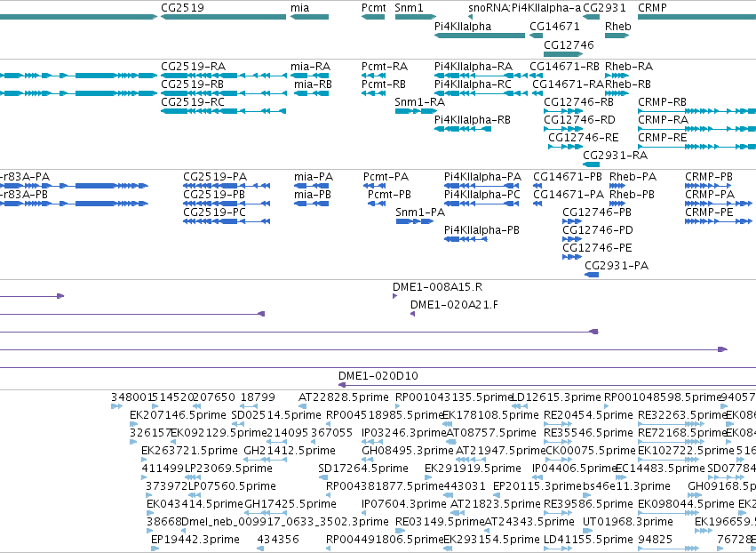Open the DME1-020D10 BAC feature
The height and width of the screenshot is (553, 756).
(x=547, y=385)
